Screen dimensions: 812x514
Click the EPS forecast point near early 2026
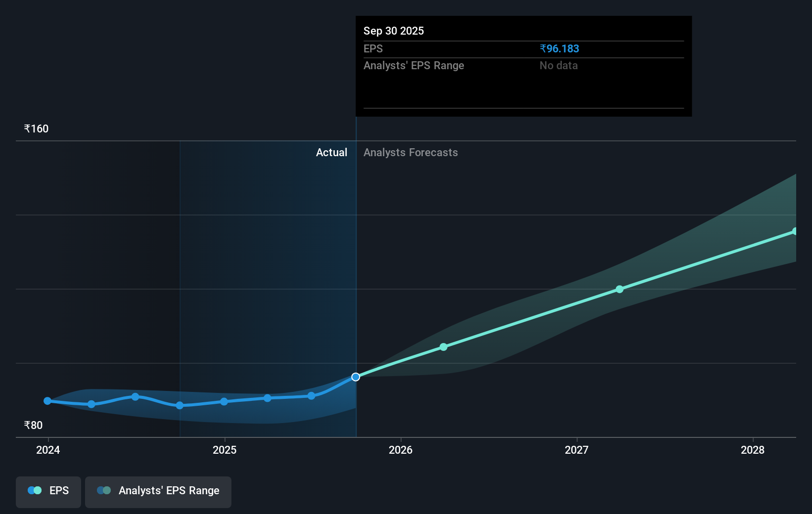pos(444,347)
